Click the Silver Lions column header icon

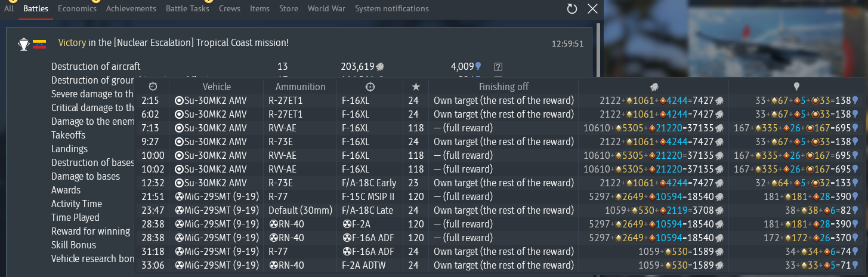[654, 87]
